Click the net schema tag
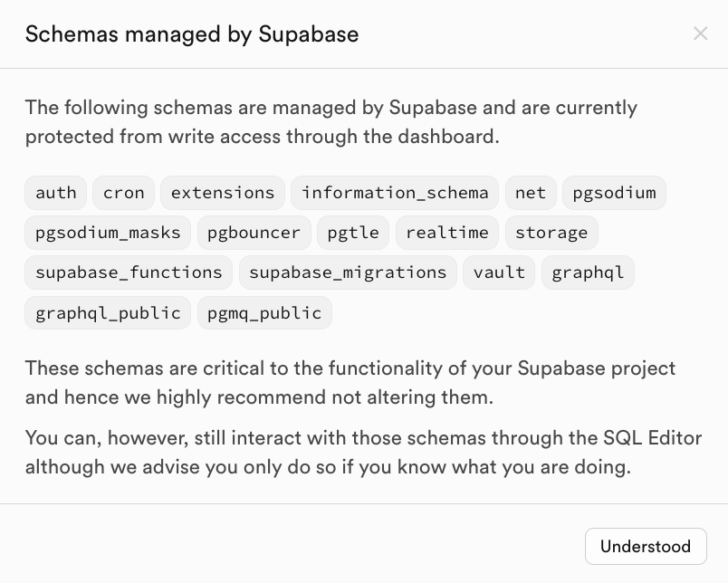The height and width of the screenshot is (583, 728). coord(531,193)
